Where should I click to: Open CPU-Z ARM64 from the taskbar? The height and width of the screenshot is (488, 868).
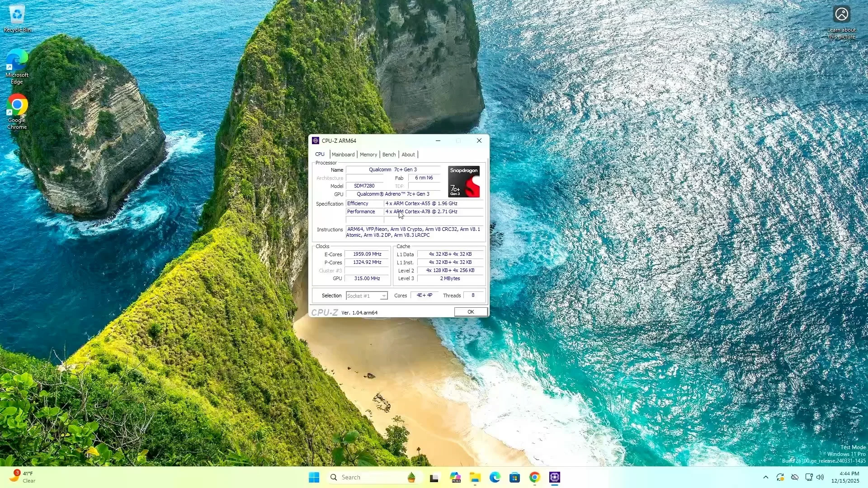pyautogui.click(x=555, y=477)
